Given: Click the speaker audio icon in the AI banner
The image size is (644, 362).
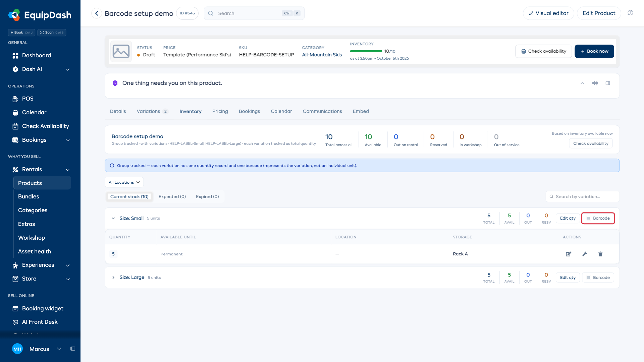Looking at the screenshot, I should coord(595,83).
